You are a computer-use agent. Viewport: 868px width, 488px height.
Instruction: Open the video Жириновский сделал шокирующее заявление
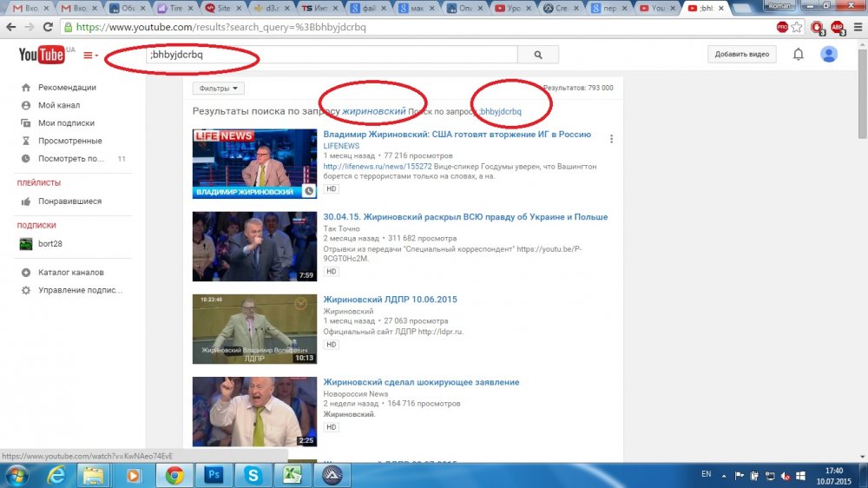pos(421,382)
